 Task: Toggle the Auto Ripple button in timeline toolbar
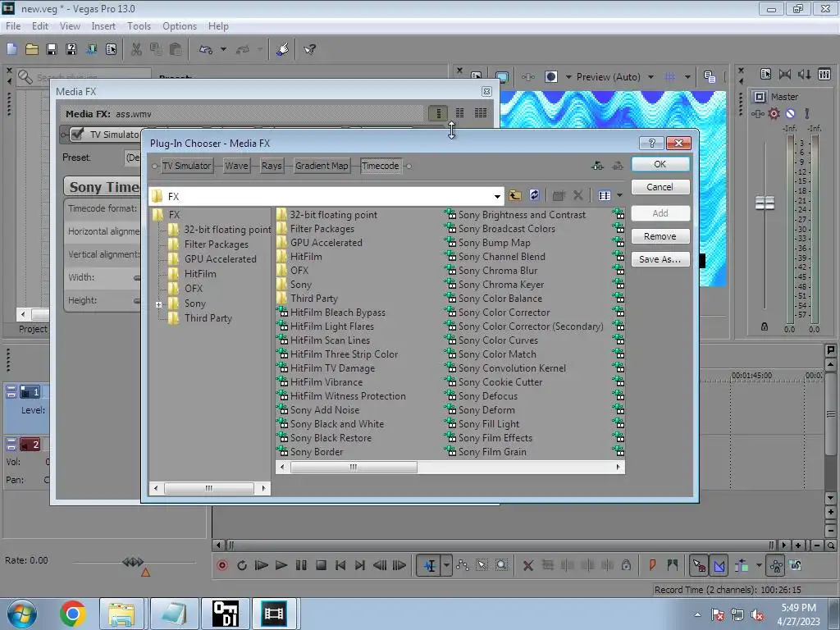[x=742, y=565]
